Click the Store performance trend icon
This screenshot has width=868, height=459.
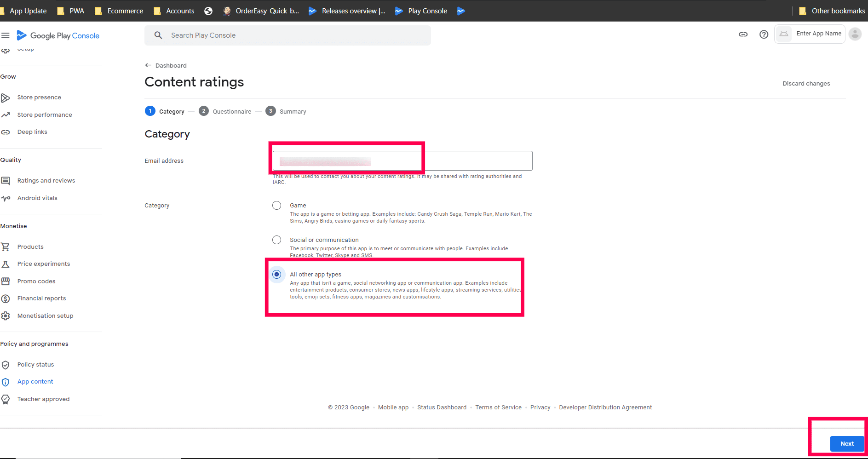(x=6, y=115)
